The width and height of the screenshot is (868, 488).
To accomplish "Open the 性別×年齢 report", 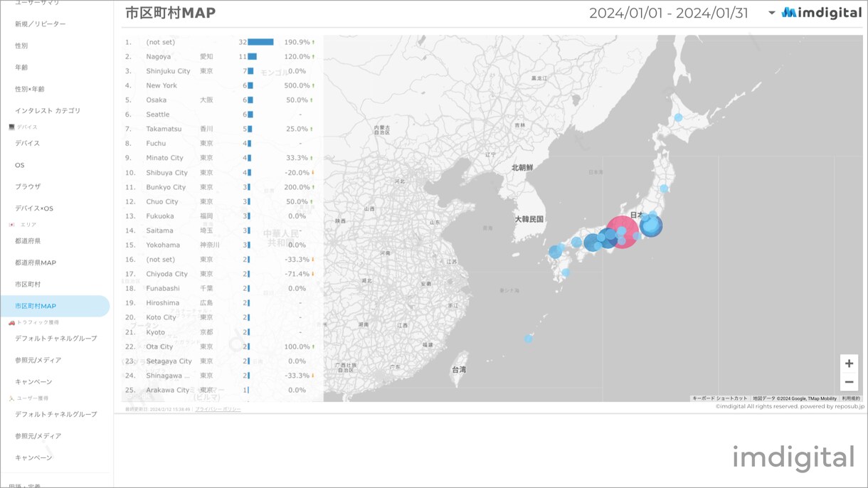I will [x=30, y=89].
